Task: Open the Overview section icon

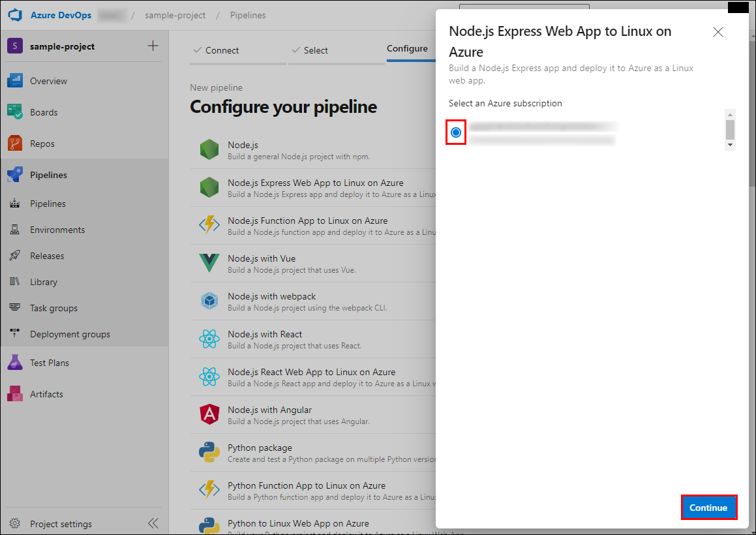Action: (15, 80)
